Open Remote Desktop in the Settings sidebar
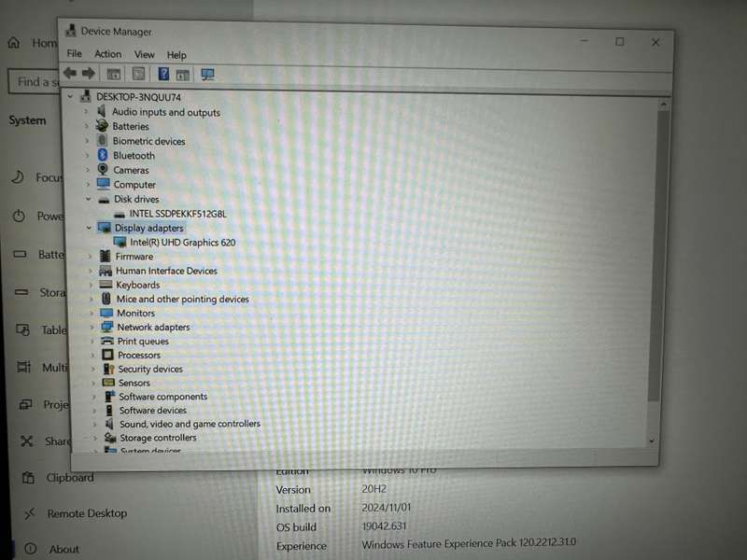The image size is (747, 560). 87,512
